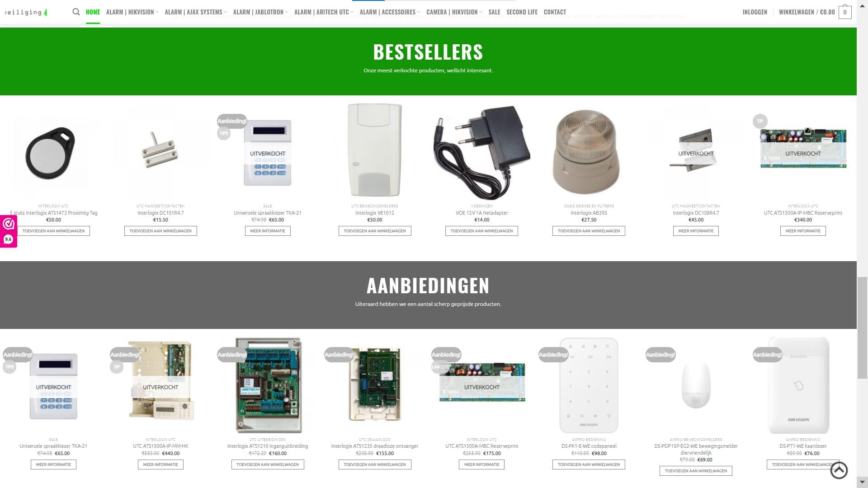Add Interlogix VE1012 to winkelwagen
This screenshot has height=488, width=868.
point(375,231)
